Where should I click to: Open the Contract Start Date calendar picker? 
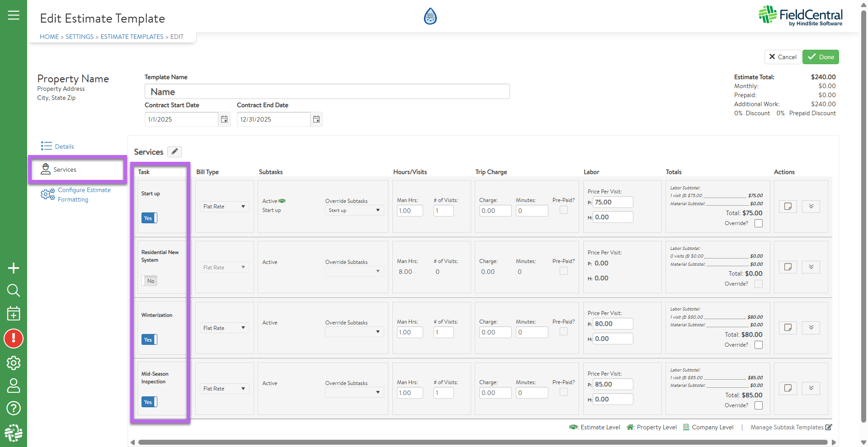[x=224, y=119]
